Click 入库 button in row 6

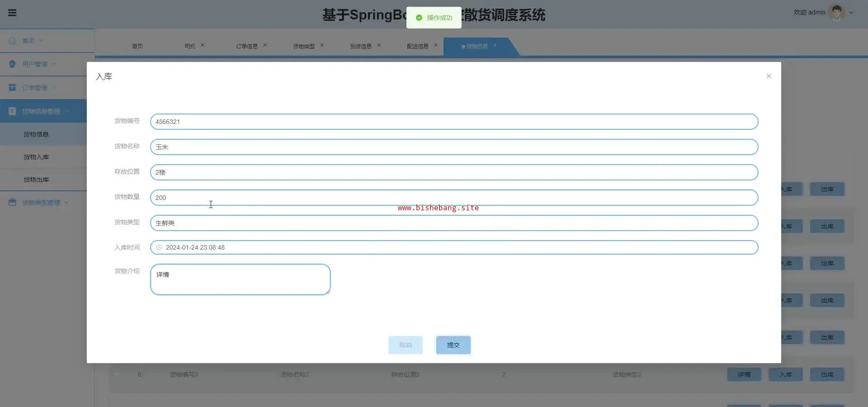(786, 374)
